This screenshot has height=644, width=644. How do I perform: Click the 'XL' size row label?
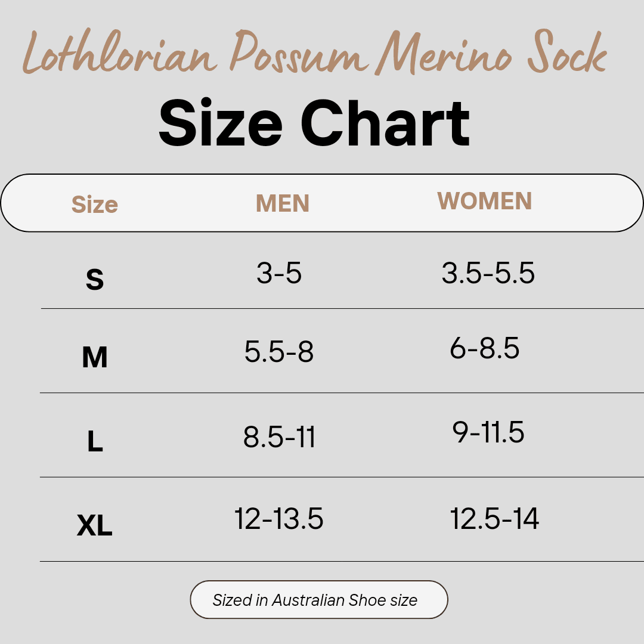pos(95,526)
